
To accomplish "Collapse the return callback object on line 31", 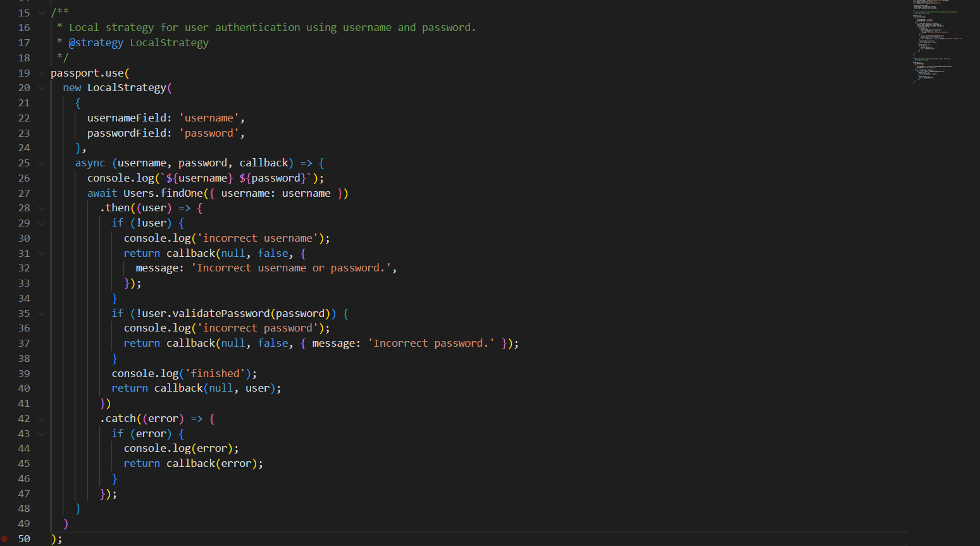I will (42, 253).
